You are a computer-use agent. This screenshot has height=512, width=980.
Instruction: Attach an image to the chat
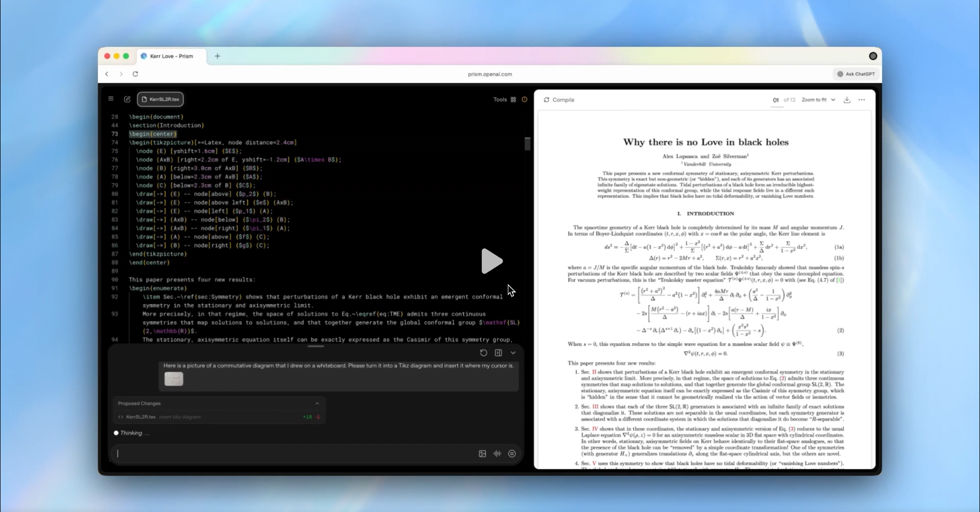tap(482, 454)
